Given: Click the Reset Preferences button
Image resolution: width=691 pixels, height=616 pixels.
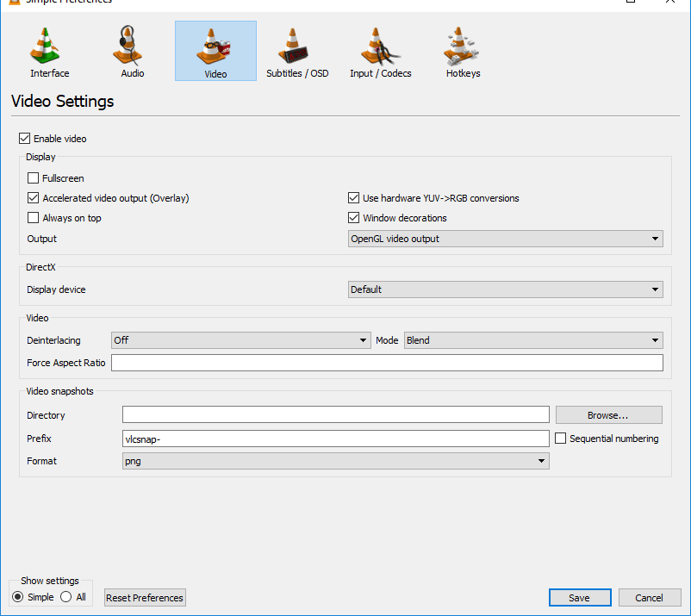Looking at the screenshot, I should pos(145,598).
